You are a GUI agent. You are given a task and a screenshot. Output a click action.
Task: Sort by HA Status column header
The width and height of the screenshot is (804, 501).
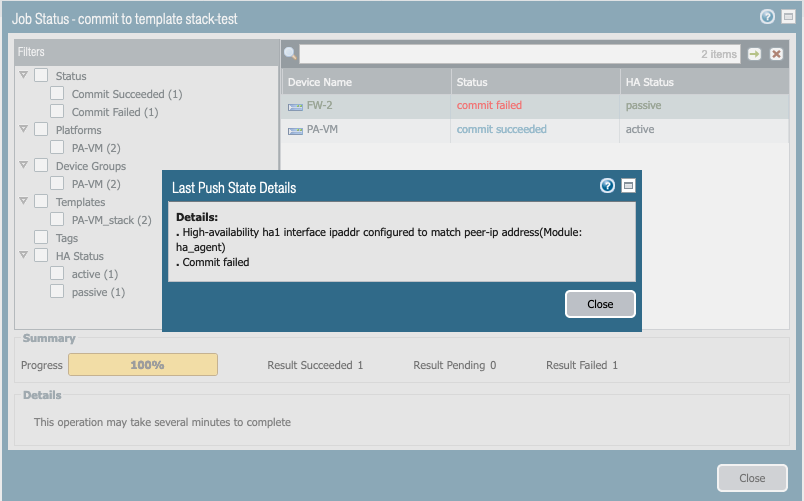click(705, 82)
